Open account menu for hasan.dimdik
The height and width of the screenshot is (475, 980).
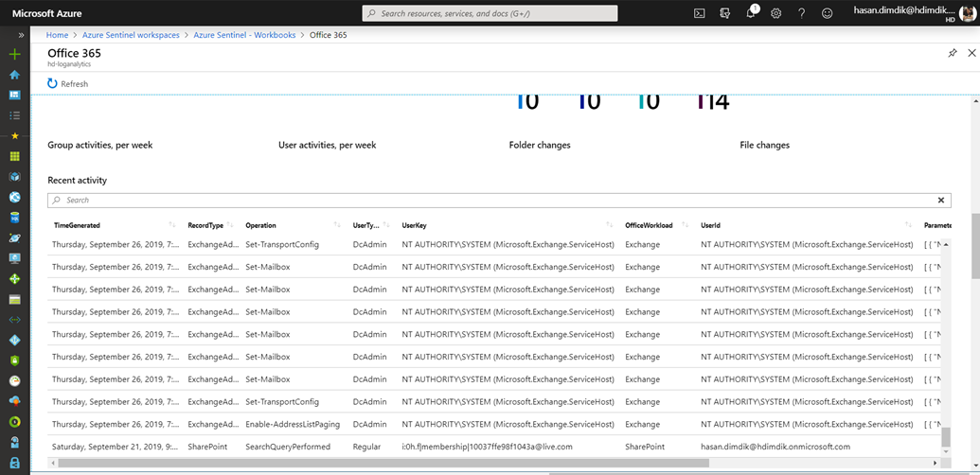915,13
